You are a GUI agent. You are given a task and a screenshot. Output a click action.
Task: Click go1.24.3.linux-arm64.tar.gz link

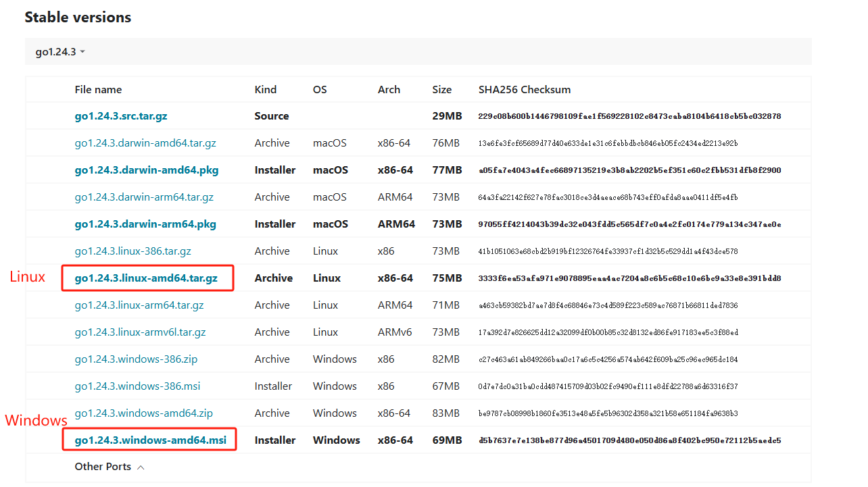[139, 305]
